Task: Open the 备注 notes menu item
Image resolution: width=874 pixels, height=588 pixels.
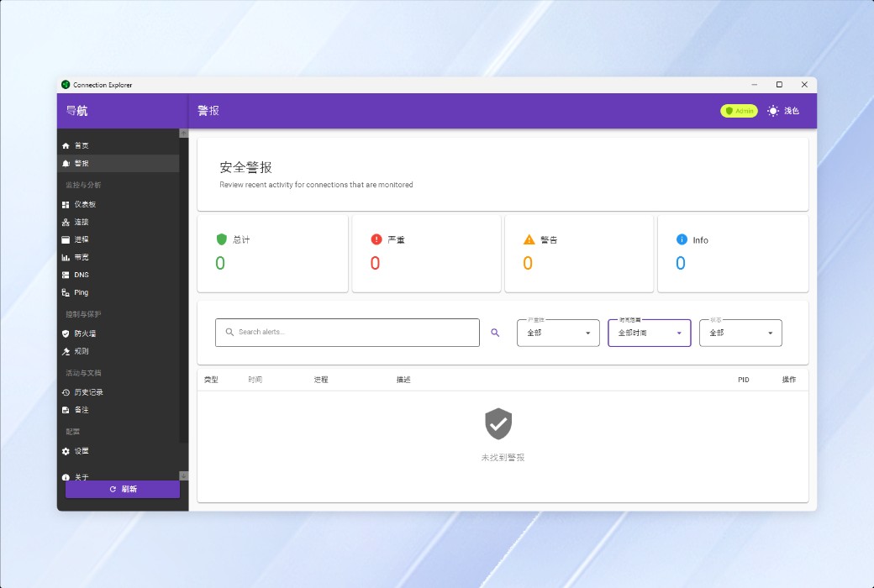Action: point(118,410)
